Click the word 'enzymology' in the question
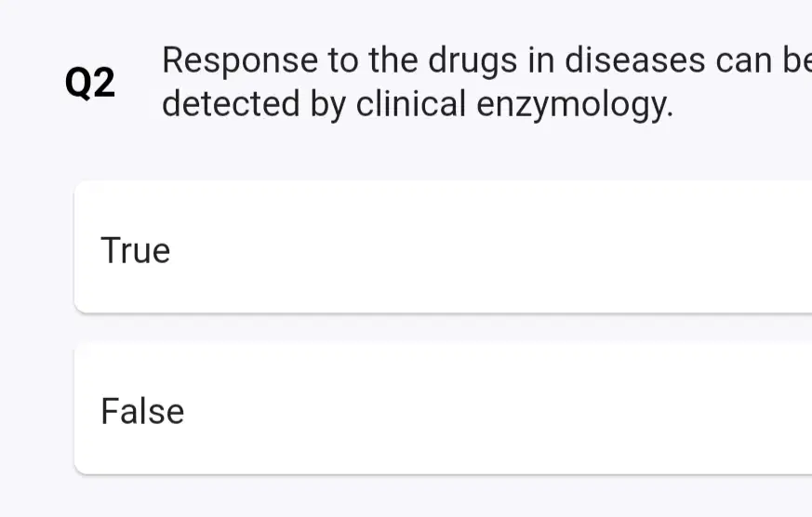Screen dimensions: 812x517 click(x=575, y=106)
